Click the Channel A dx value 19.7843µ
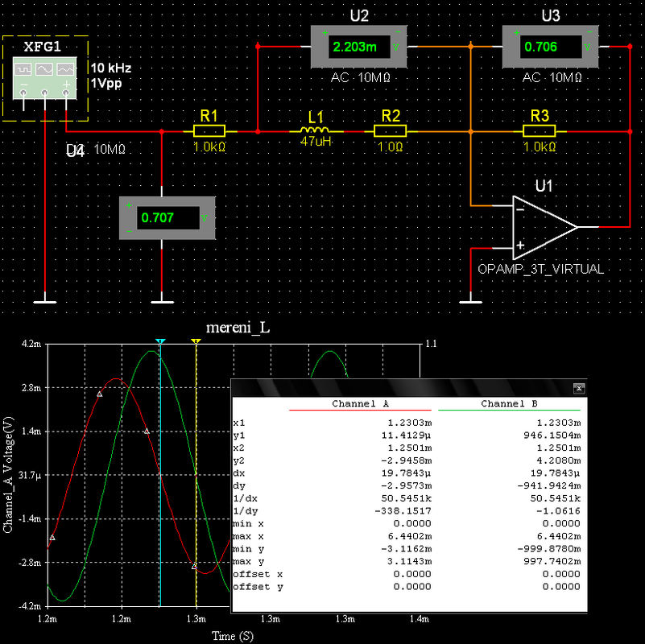 point(407,473)
